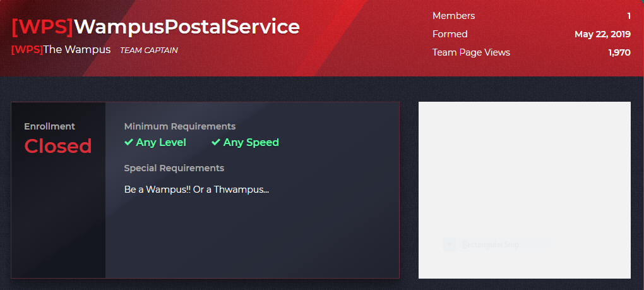Select the Members stat row label
Screen dimensions: 644x290
453,16
